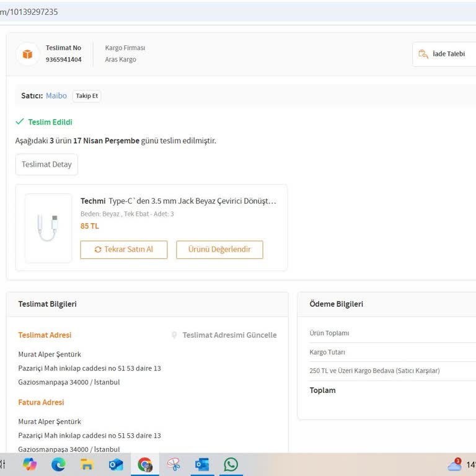Click the Aras Kargo carrier text

pos(120,59)
